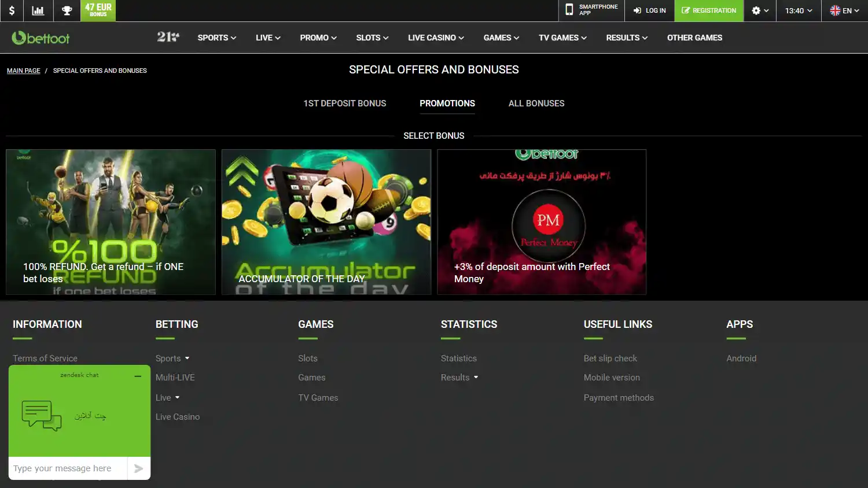Screen dimensions: 868x488
Task: Expand the TV Games menu
Action: click(x=562, y=38)
